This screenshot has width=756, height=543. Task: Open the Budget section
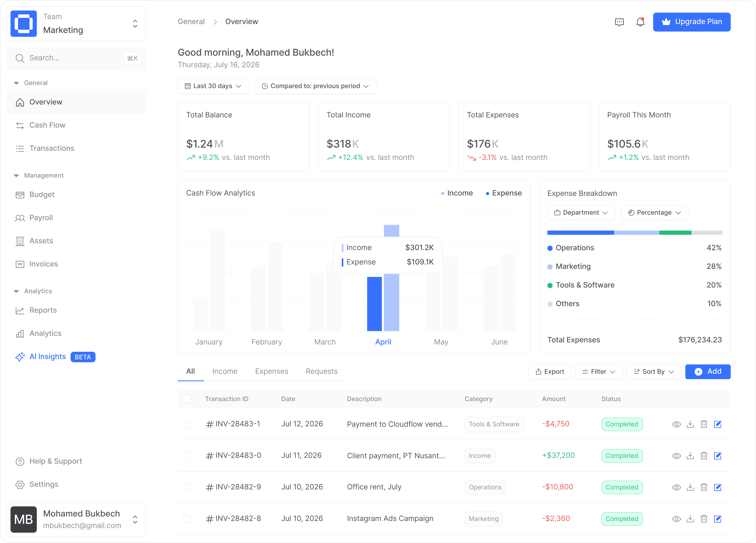click(x=76, y=194)
